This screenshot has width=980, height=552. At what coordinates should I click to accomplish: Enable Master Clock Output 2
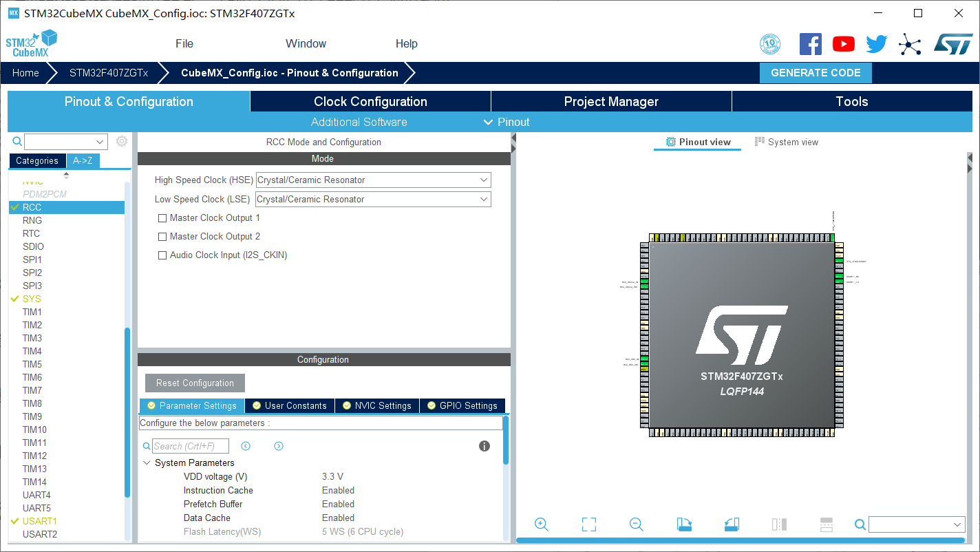162,236
